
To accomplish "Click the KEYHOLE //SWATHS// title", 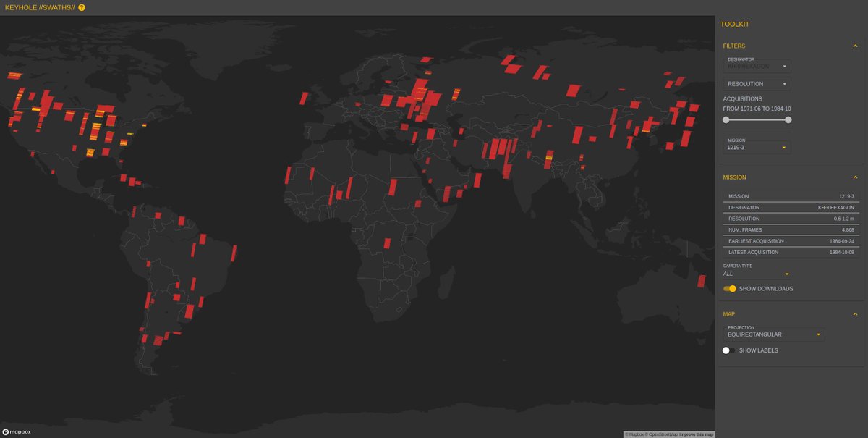I will pos(40,7).
